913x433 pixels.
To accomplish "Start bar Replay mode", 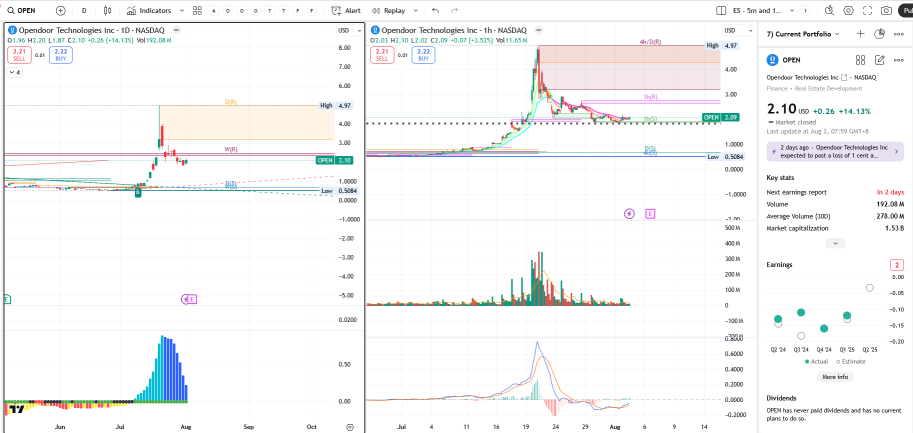I will point(388,10).
